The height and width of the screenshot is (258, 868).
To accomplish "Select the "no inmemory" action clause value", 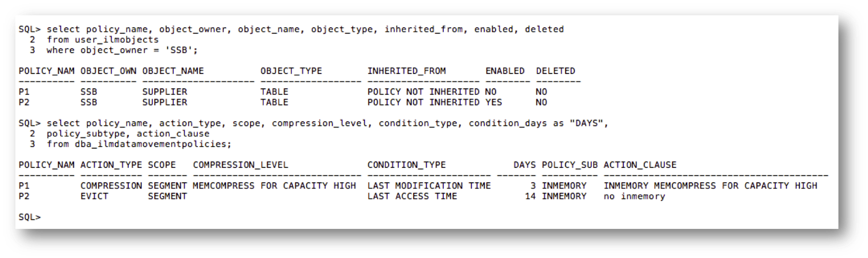I will [x=634, y=196].
